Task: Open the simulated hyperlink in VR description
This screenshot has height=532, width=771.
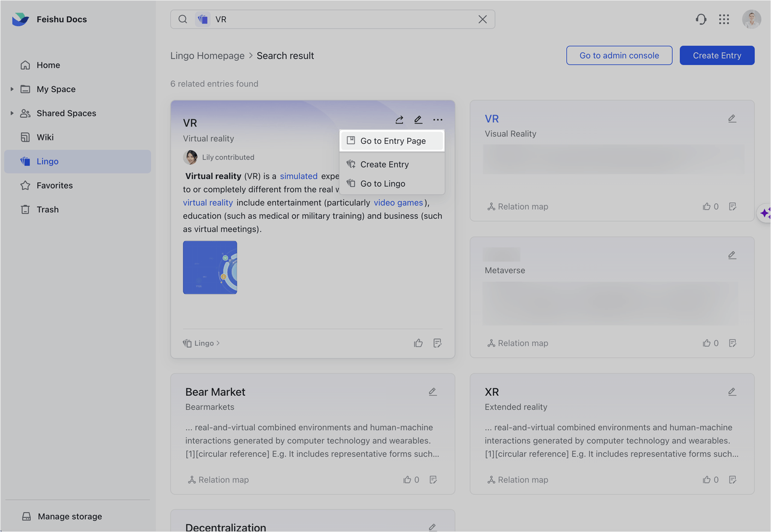Action: click(x=298, y=176)
